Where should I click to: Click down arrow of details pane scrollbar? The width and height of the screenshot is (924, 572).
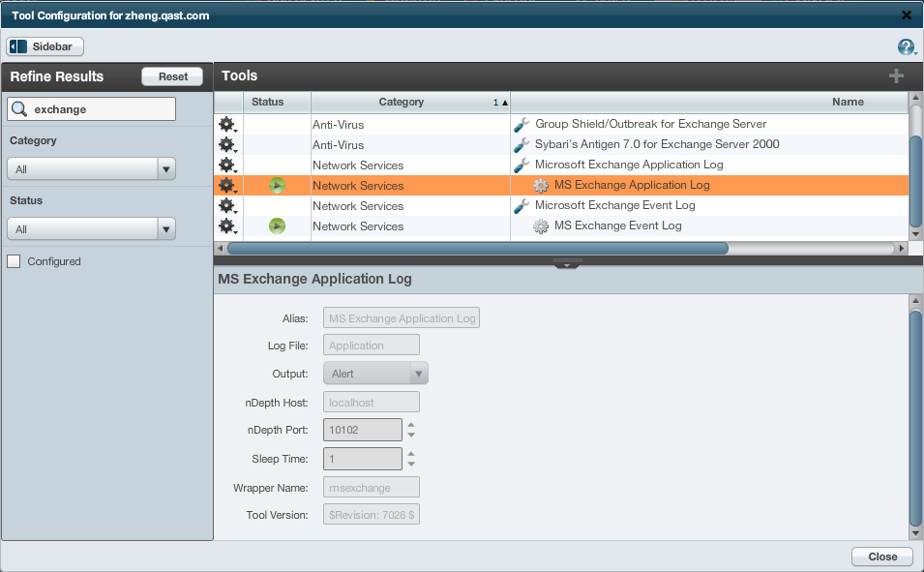click(x=915, y=533)
